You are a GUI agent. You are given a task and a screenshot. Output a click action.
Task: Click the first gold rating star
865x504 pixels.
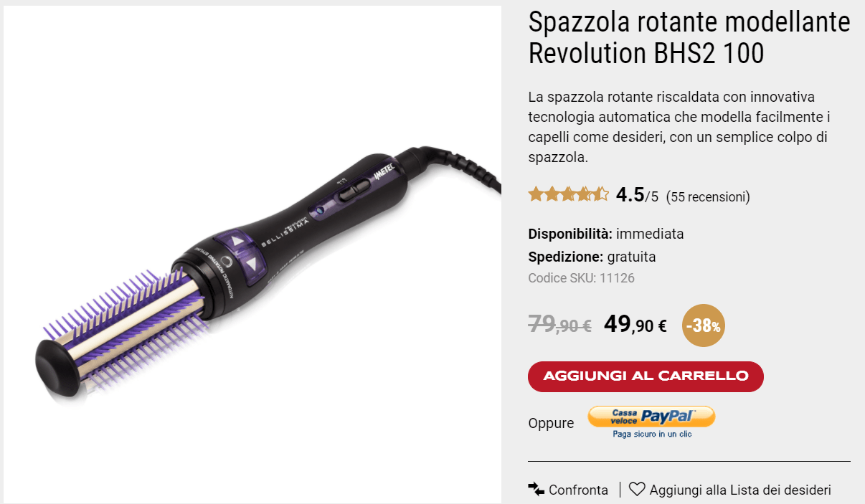[536, 194]
